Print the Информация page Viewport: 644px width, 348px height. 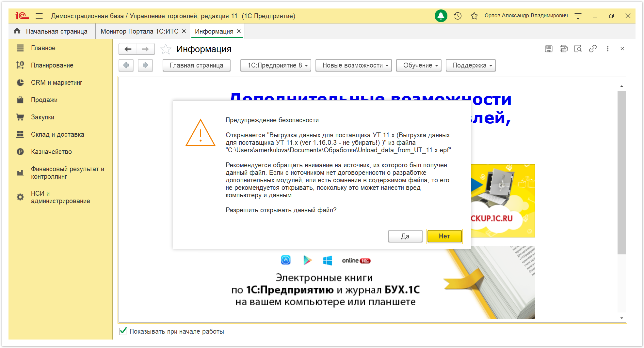[563, 49]
